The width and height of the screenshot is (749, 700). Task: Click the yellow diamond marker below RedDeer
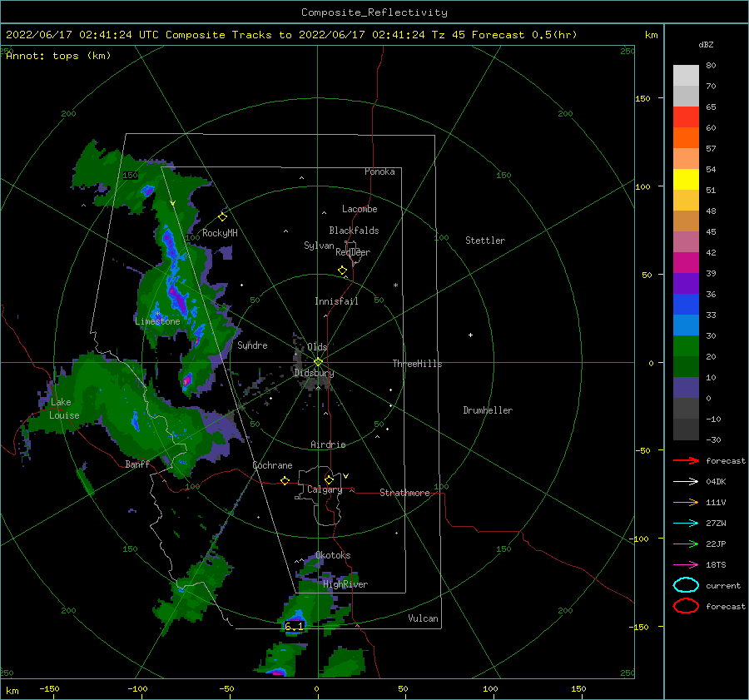[x=343, y=271]
